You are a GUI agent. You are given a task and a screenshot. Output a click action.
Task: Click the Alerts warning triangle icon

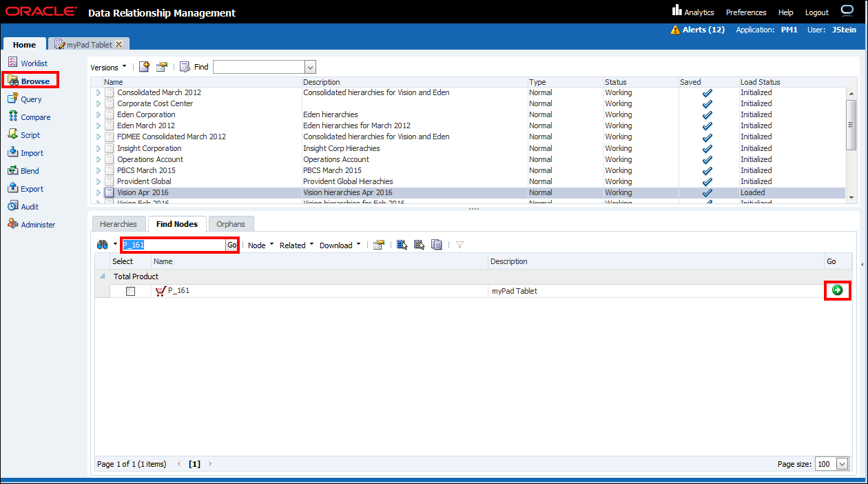click(x=675, y=30)
